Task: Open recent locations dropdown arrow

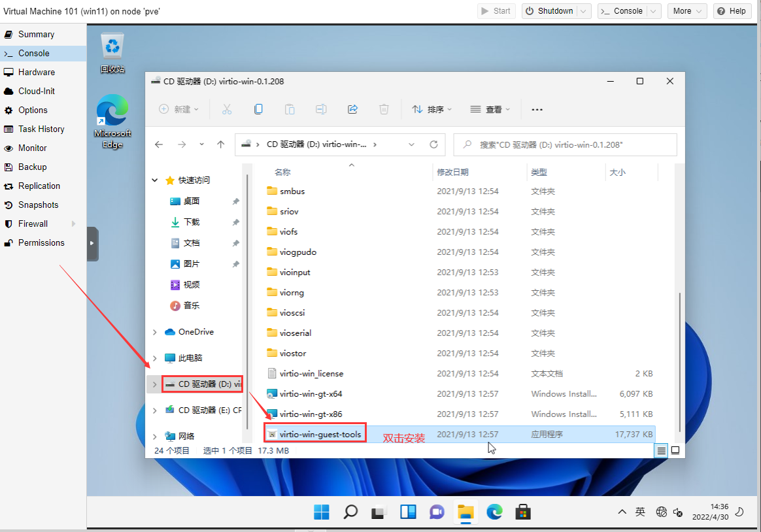Action: coord(201,144)
